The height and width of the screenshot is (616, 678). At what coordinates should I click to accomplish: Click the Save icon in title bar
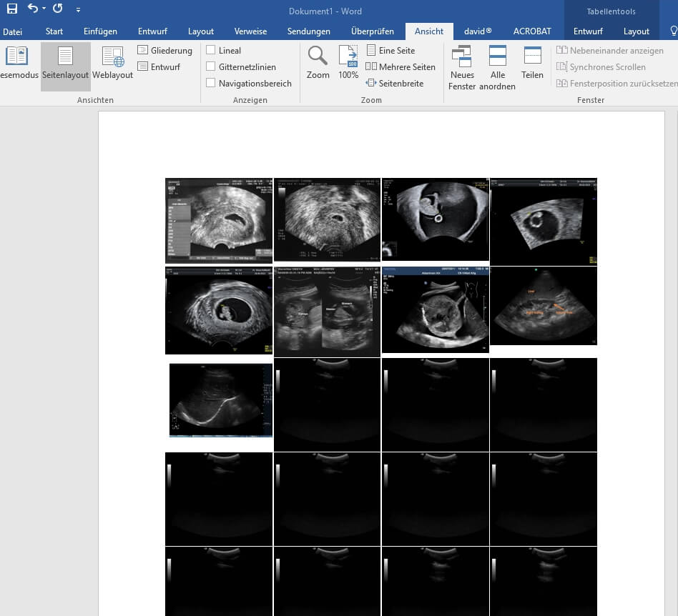[12, 9]
